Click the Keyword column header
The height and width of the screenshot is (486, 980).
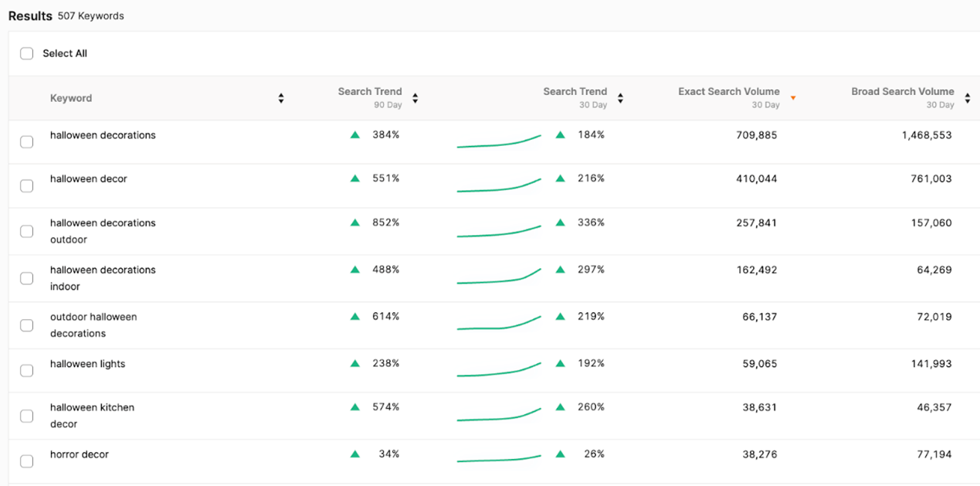click(x=71, y=98)
